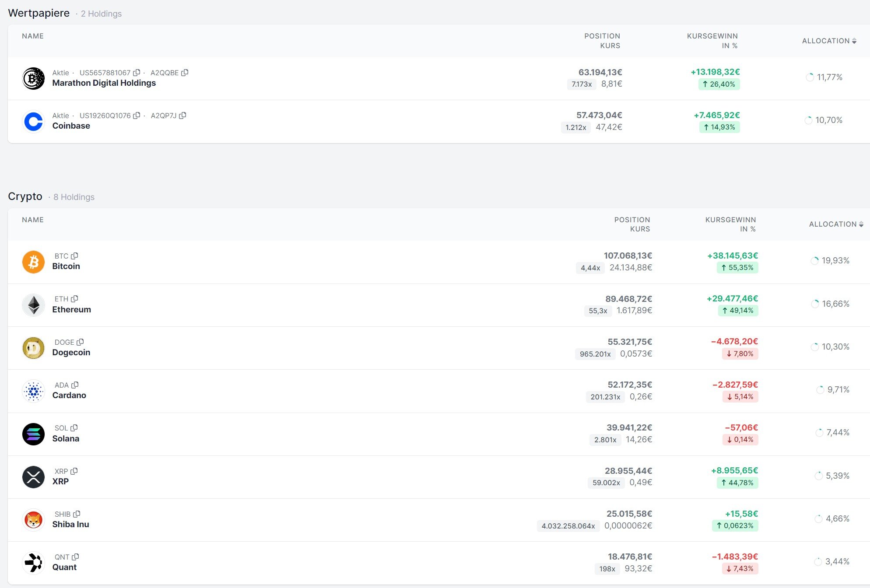Copy the DOGE ticker symbol

click(x=81, y=342)
